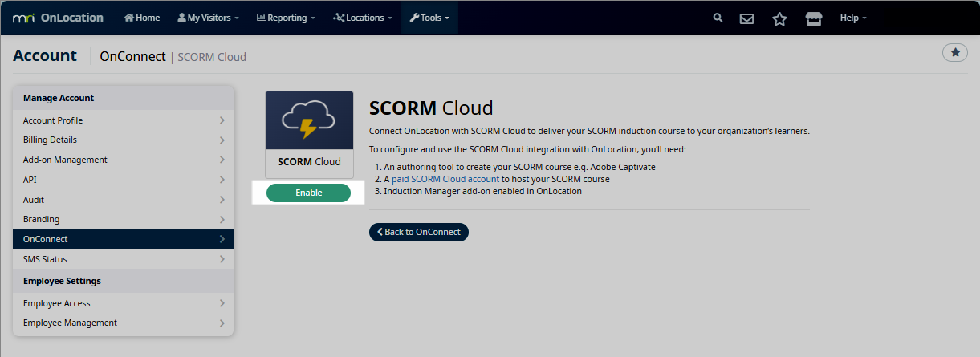Screen dimensions: 980x357
Task: Click the MRI OnLocation logo
Action: [58, 18]
